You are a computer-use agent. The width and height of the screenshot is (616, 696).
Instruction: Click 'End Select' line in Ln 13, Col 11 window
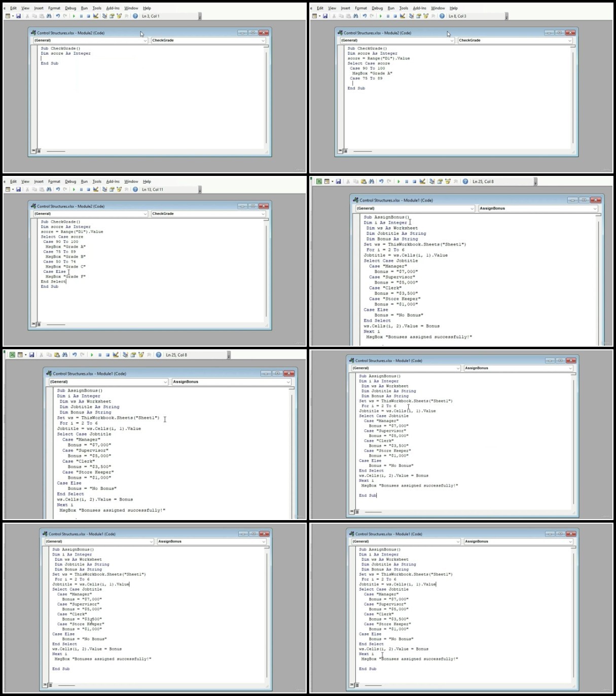pos(53,282)
